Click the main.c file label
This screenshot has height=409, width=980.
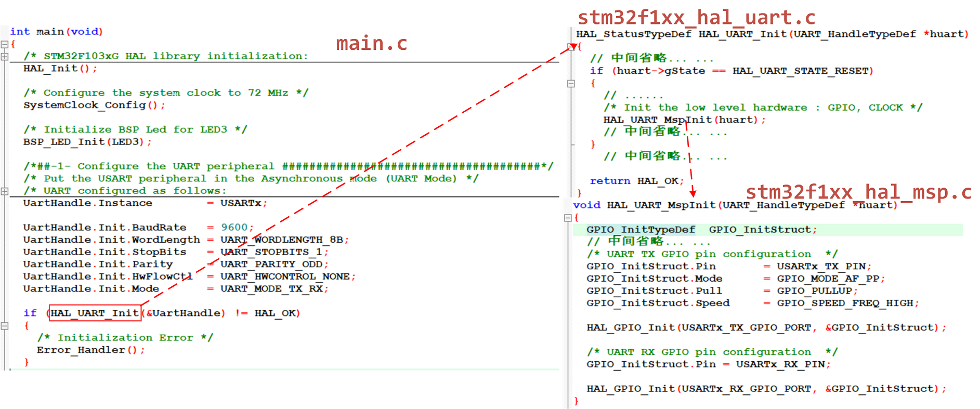coord(371,43)
